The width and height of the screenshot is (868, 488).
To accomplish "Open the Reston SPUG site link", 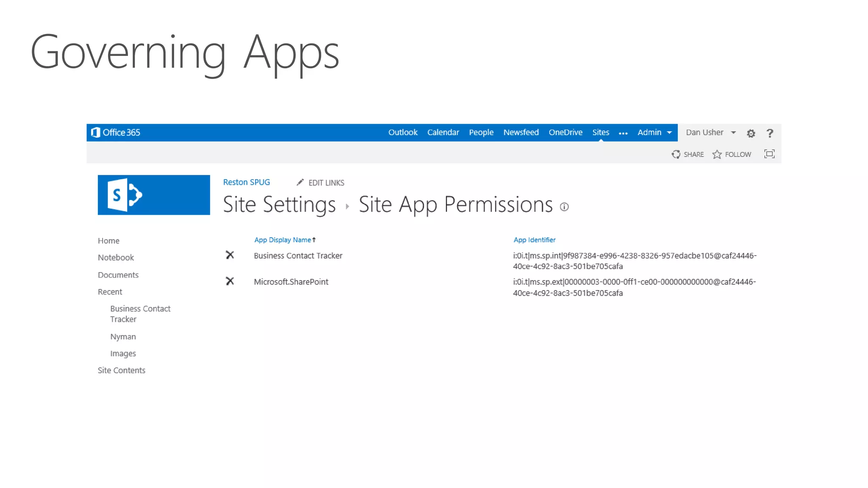I will tap(246, 182).
